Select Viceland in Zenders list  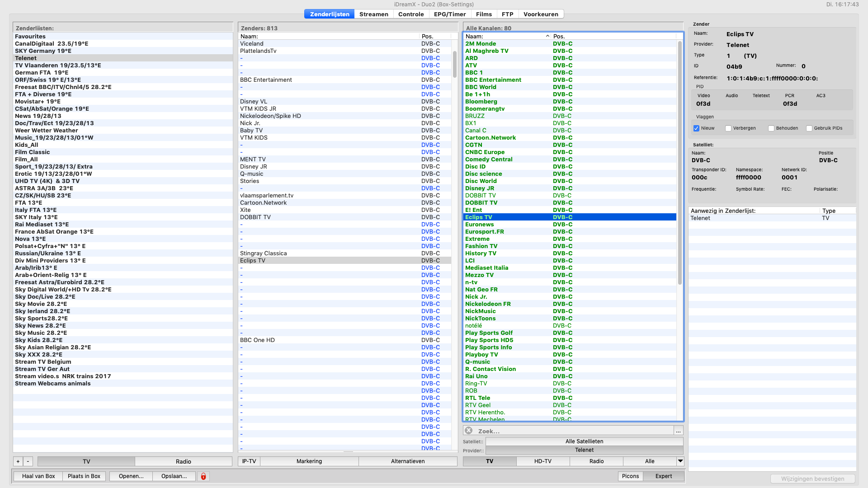pyautogui.click(x=345, y=44)
